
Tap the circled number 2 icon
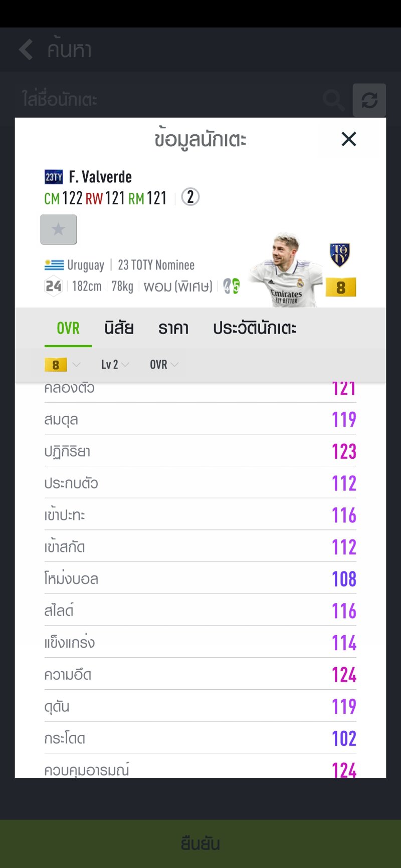coord(190,197)
